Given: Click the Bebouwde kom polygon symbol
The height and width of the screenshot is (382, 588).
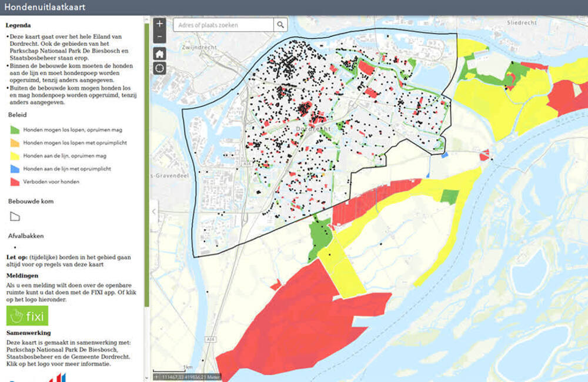Looking at the screenshot, I should pyautogui.click(x=15, y=216).
